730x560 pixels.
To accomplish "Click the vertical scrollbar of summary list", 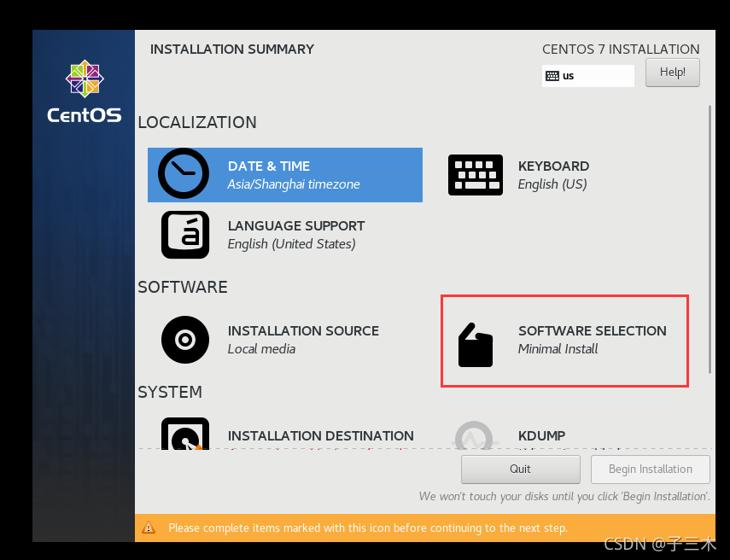I will [710, 239].
